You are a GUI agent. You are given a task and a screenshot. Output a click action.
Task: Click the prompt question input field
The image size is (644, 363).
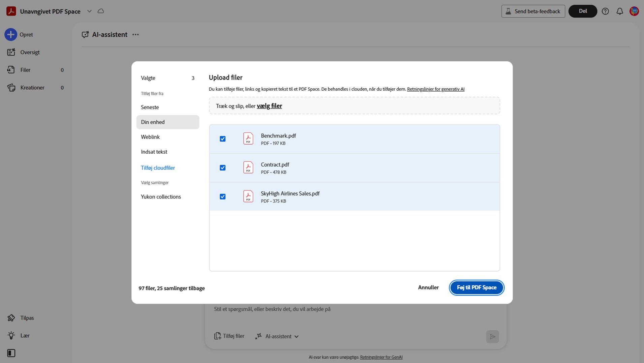click(356, 309)
